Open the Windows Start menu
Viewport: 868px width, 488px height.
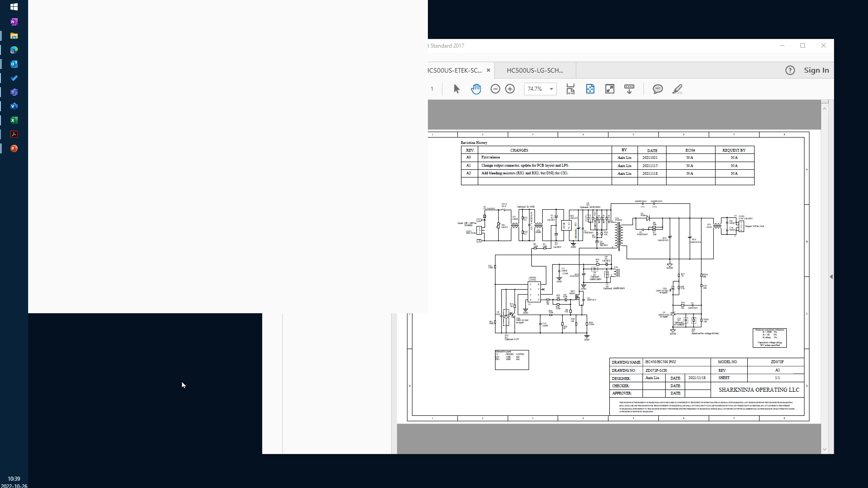(14, 7)
